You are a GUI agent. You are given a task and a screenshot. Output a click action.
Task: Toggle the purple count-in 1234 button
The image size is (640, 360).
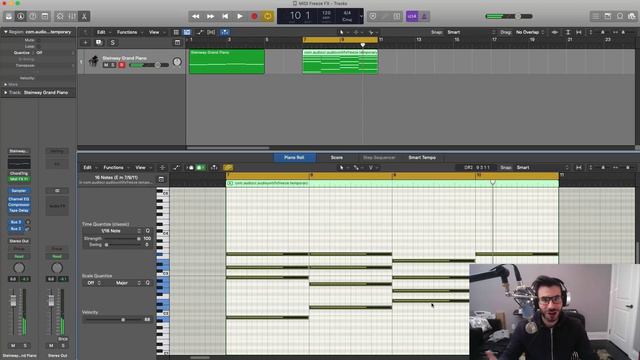point(412,16)
